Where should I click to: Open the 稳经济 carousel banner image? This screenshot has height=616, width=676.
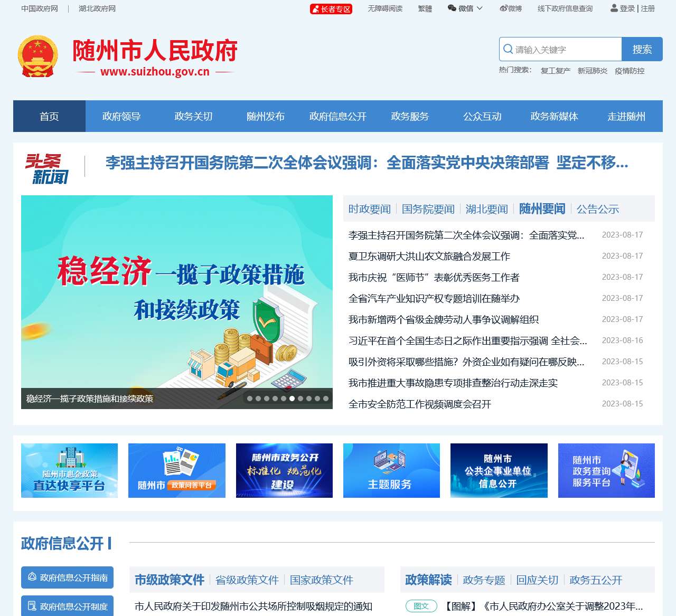point(177,302)
